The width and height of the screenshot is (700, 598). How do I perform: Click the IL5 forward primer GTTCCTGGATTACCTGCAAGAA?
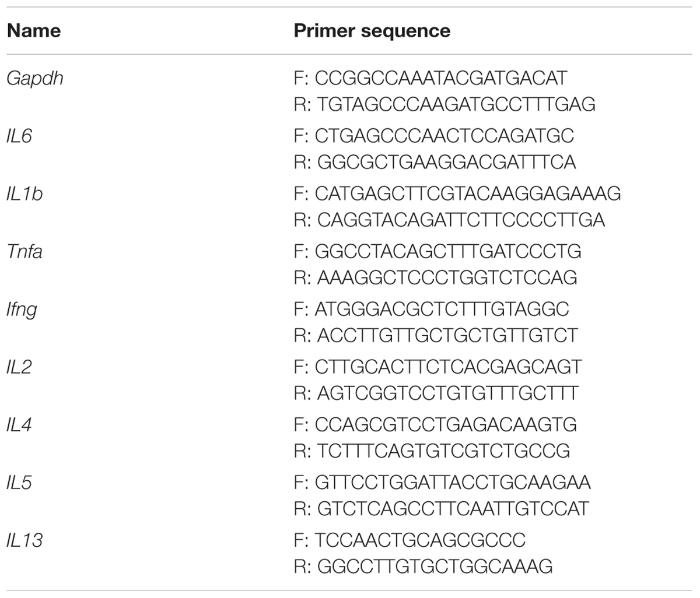click(442, 483)
